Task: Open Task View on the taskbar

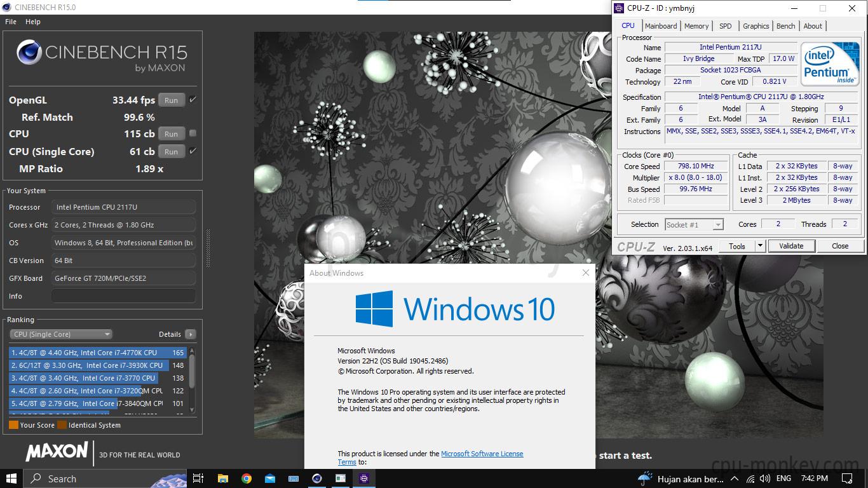Action: (198, 478)
